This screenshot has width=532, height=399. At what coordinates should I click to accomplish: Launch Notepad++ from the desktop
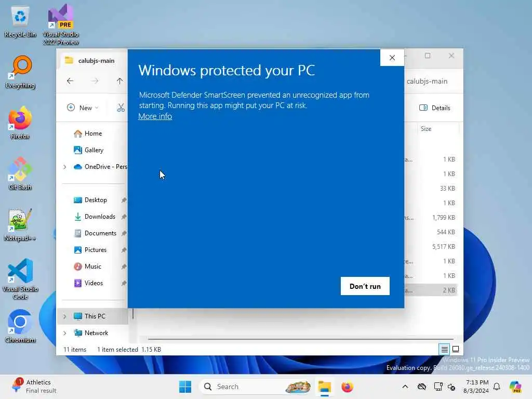(20, 224)
